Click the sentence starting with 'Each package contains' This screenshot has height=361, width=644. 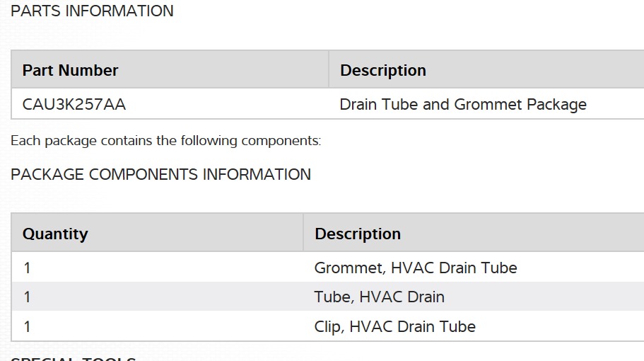tap(165, 140)
